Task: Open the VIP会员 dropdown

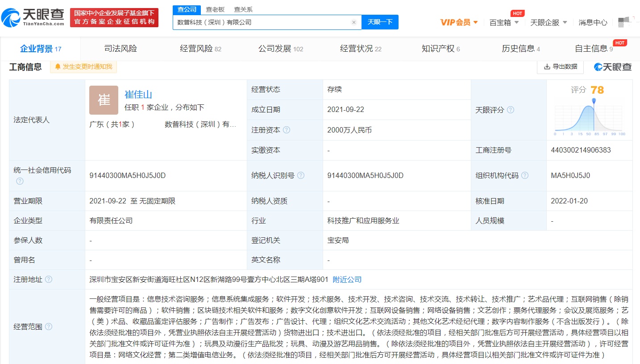Action: [x=459, y=22]
